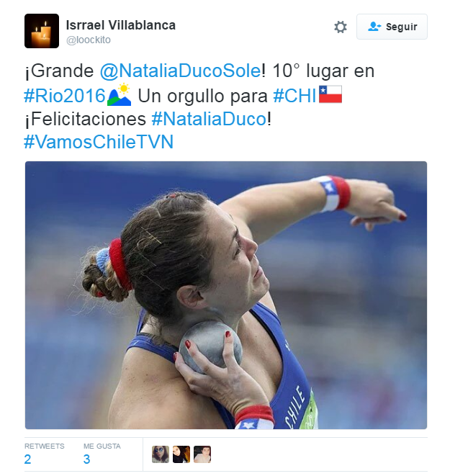Open the candle profile avatar
This screenshot has width=450, height=476.
[42, 31]
